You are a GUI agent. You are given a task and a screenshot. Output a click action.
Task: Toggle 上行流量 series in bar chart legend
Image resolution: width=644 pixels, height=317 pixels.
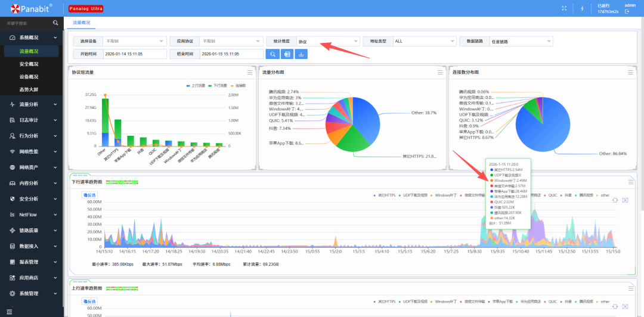[195, 85]
